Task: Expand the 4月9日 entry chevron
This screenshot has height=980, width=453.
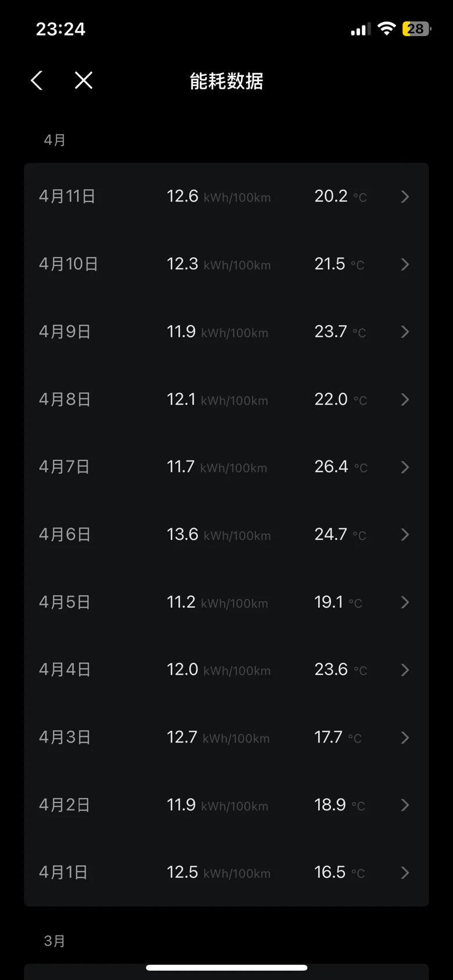Action: (405, 332)
